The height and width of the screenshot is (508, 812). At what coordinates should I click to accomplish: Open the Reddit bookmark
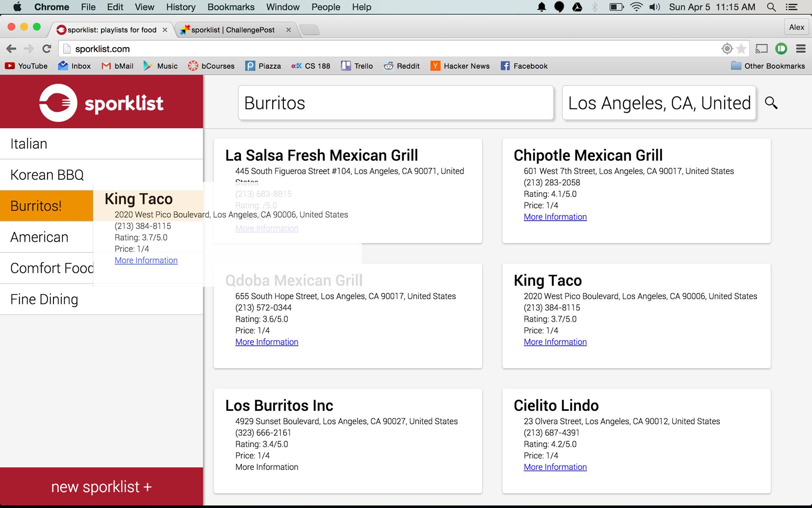point(402,66)
